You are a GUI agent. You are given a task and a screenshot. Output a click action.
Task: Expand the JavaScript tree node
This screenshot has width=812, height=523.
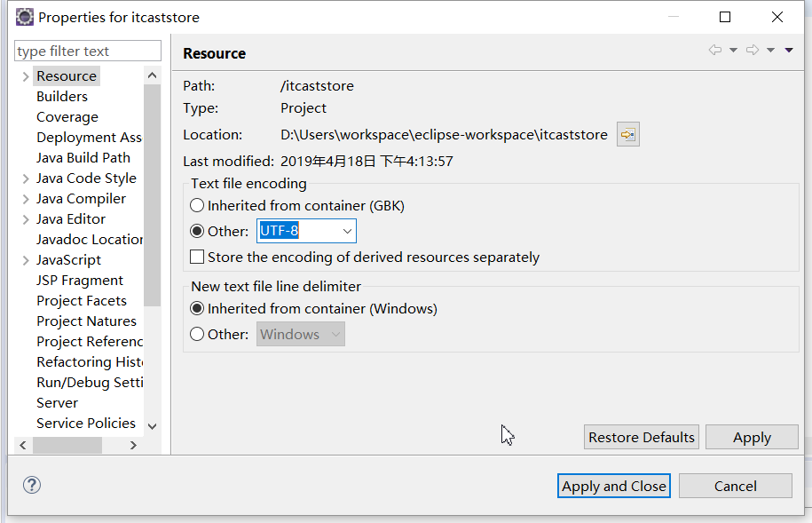point(26,260)
